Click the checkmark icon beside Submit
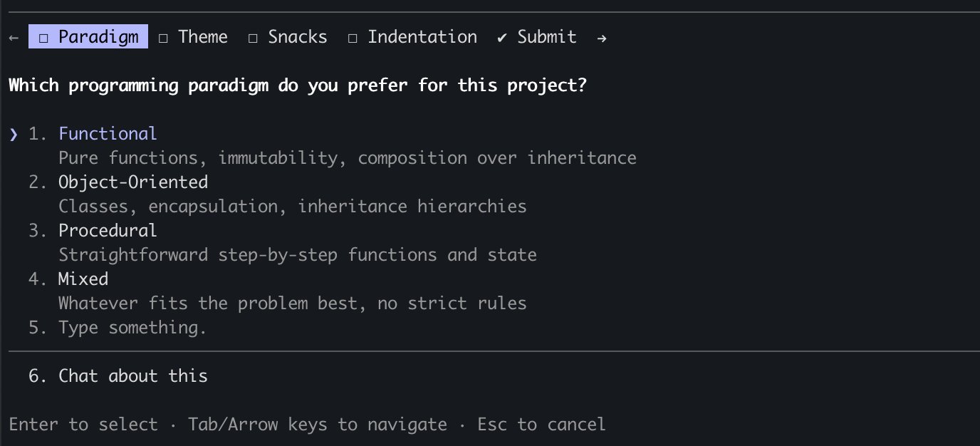Image resolution: width=980 pixels, height=446 pixels. tap(503, 36)
